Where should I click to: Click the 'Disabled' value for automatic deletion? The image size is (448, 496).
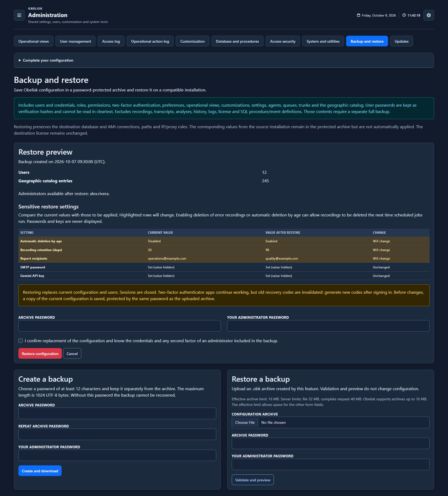pyautogui.click(x=154, y=241)
